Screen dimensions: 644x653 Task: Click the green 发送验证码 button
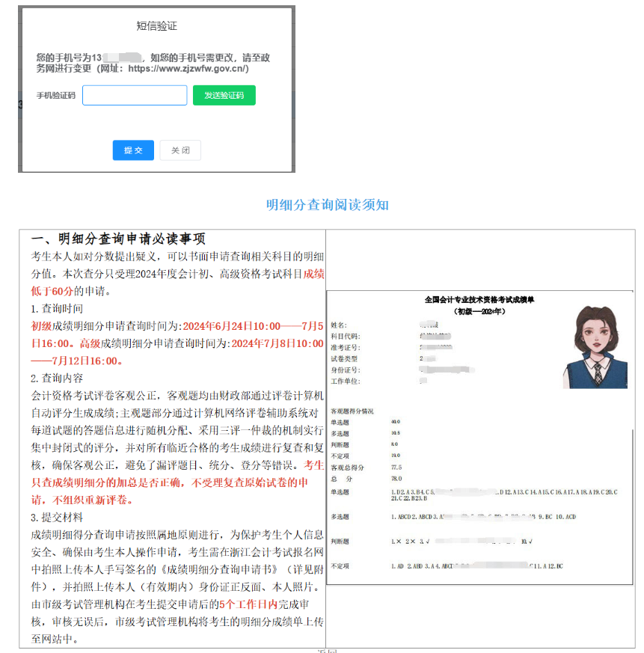pos(224,95)
